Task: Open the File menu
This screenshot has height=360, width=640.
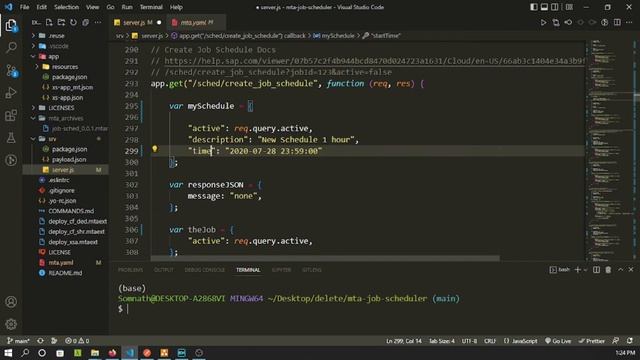Action: coord(24,7)
